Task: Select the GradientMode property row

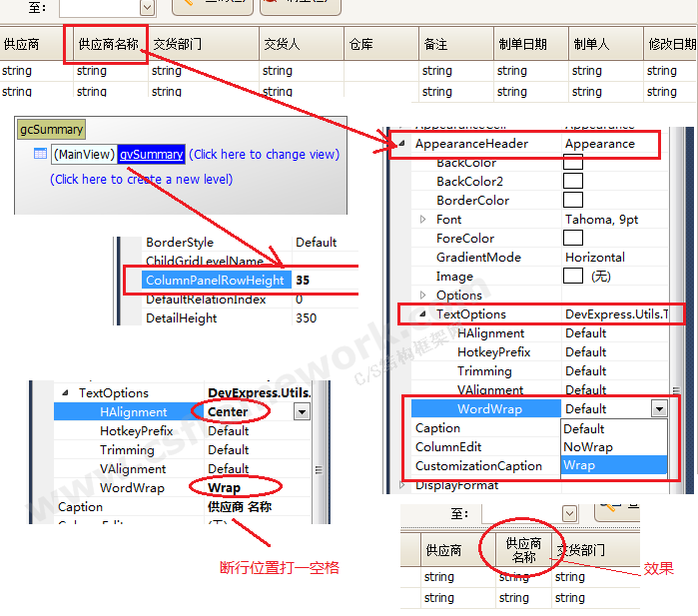Action: 478,257
